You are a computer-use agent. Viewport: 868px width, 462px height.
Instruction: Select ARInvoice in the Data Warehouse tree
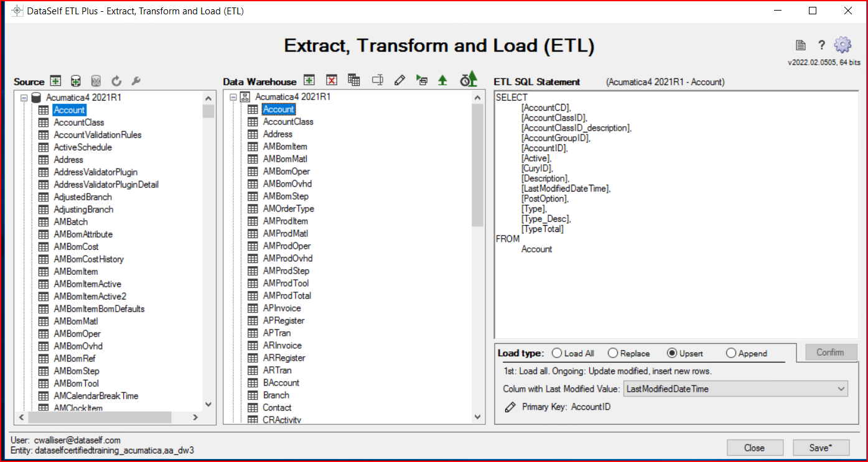click(x=282, y=345)
